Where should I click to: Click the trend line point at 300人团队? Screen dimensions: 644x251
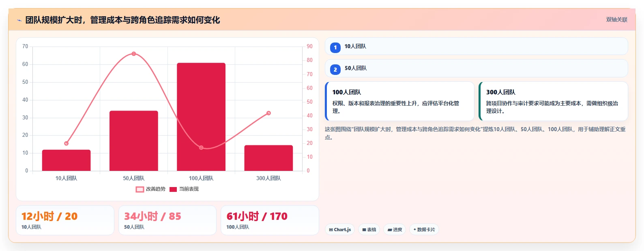point(268,113)
